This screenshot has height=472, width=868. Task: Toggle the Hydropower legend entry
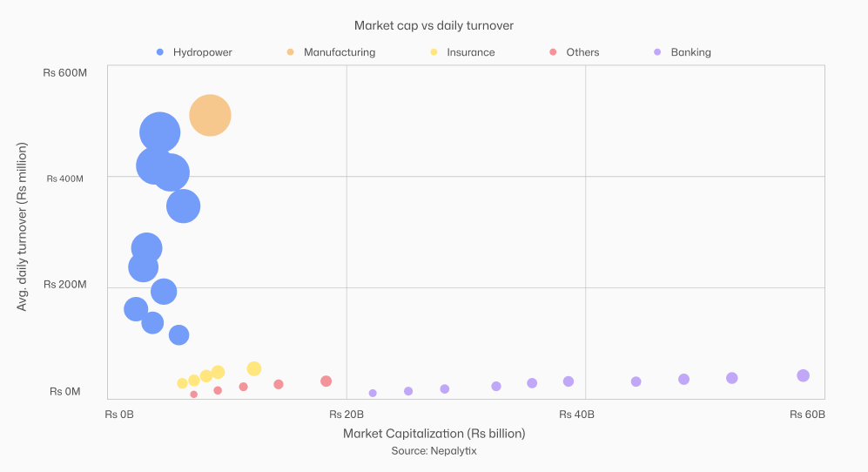(202, 52)
